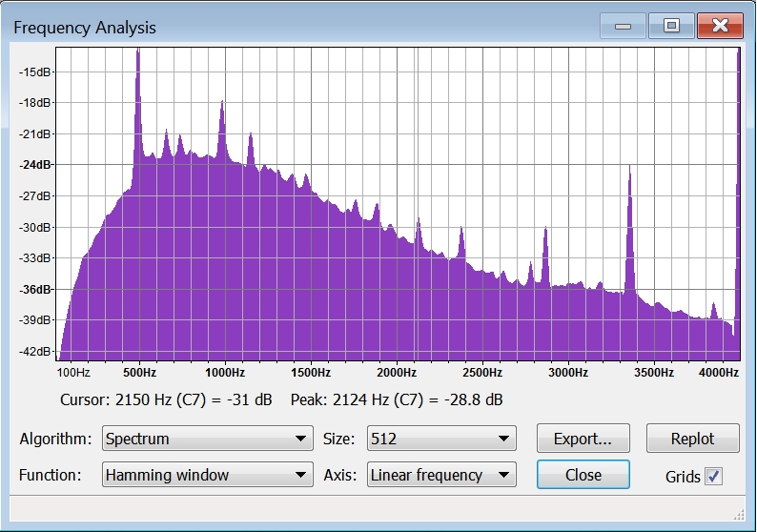Expand the Axis dropdown showing Linear frequency
Image resolution: width=757 pixels, height=532 pixels.
(441, 475)
